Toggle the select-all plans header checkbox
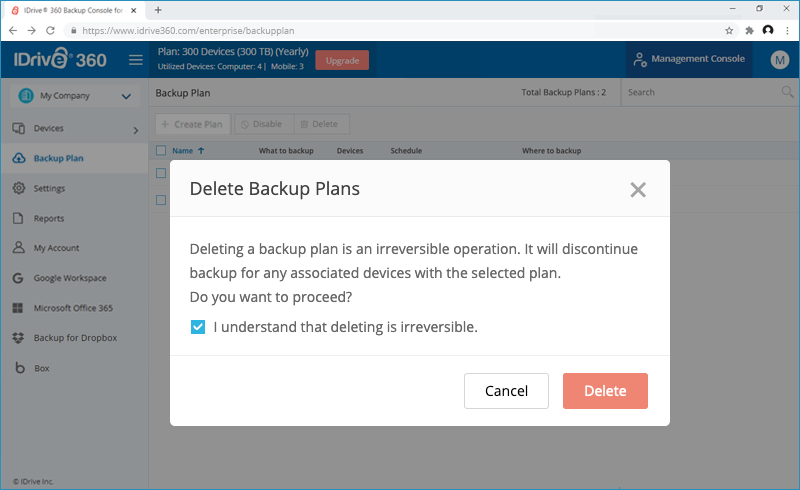Image resolution: width=800 pixels, height=490 pixels. click(161, 151)
